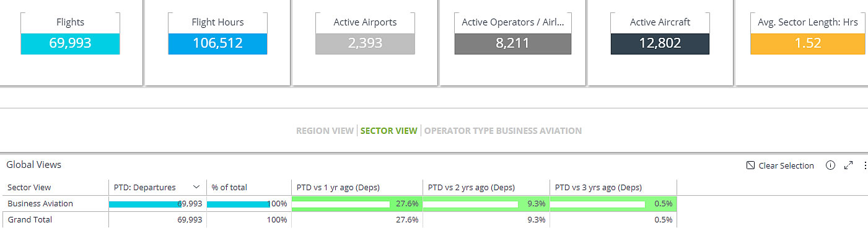
Task: Expand Global Views to full screen
Action: click(849, 165)
